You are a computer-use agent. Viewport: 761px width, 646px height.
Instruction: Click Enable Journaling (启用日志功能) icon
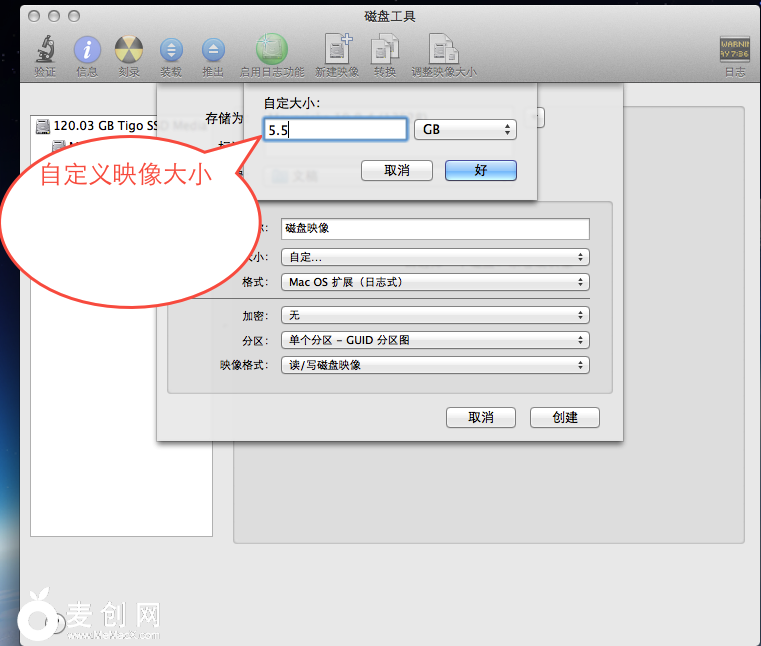click(272, 49)
